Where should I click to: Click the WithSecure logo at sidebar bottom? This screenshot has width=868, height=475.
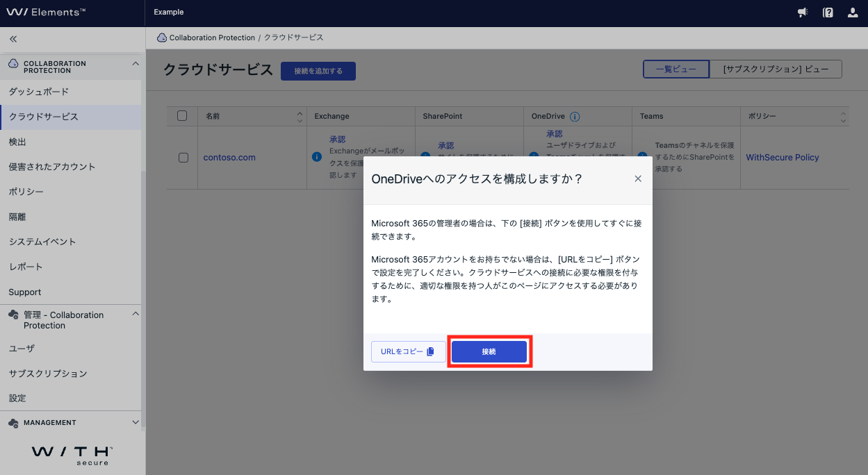pos(72,455)
